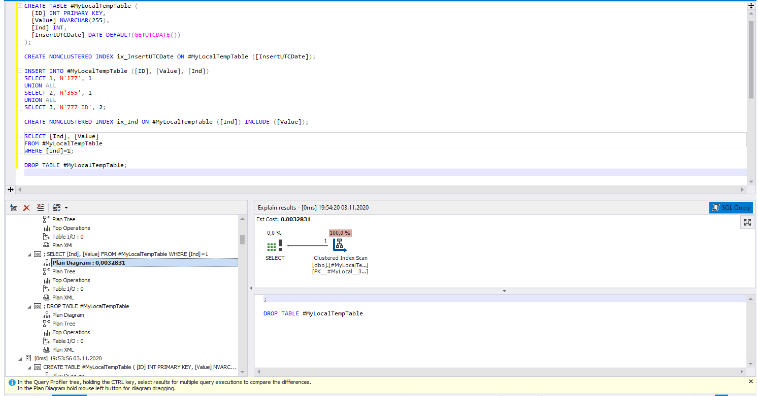Image resolution: width=758 pixels, height=396 pixels.
Task: Open the topmost Table I/O : 0 item
Action: pos(68,236)
